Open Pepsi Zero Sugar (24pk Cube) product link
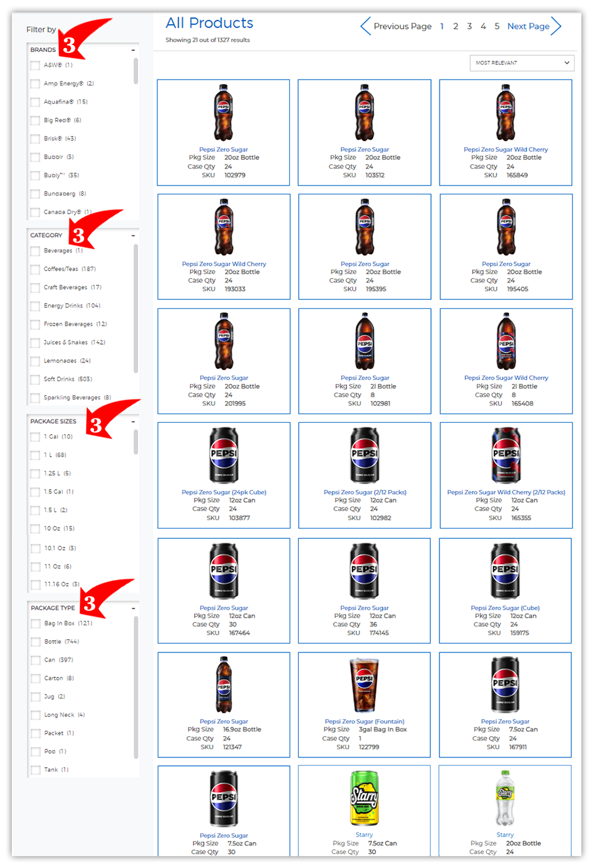Image resolution: width=609 pixels, height=868 pixels. 224,492
